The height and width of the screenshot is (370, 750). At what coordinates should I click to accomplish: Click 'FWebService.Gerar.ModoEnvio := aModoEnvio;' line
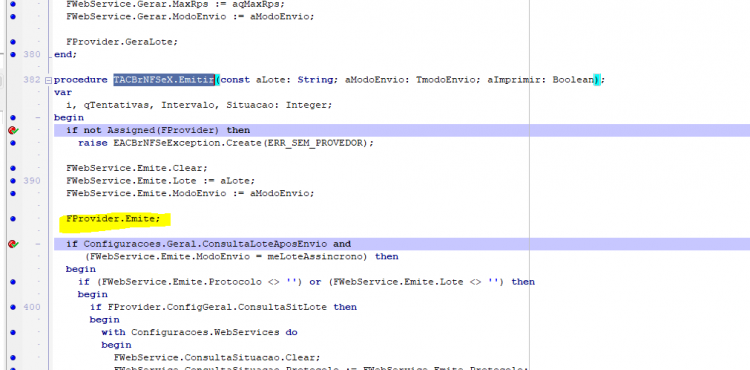pos(190,17)
